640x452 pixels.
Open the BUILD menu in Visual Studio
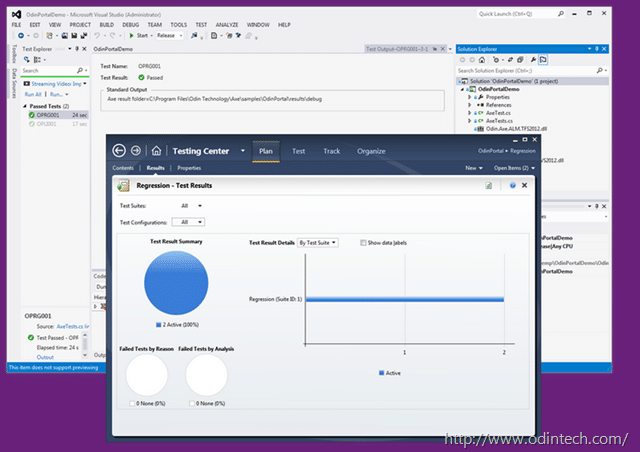[x=107, y=25]
